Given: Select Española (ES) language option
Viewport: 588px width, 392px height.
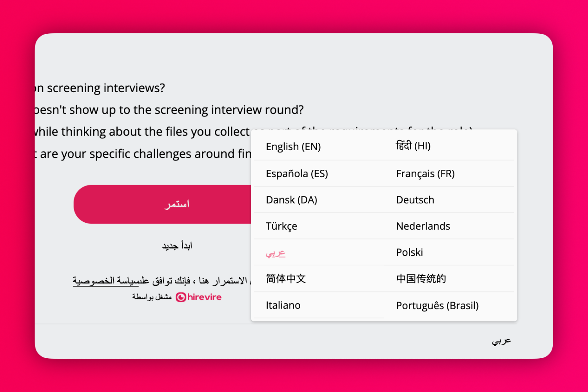Looking at the screenshot, I should tap(297, 173).
